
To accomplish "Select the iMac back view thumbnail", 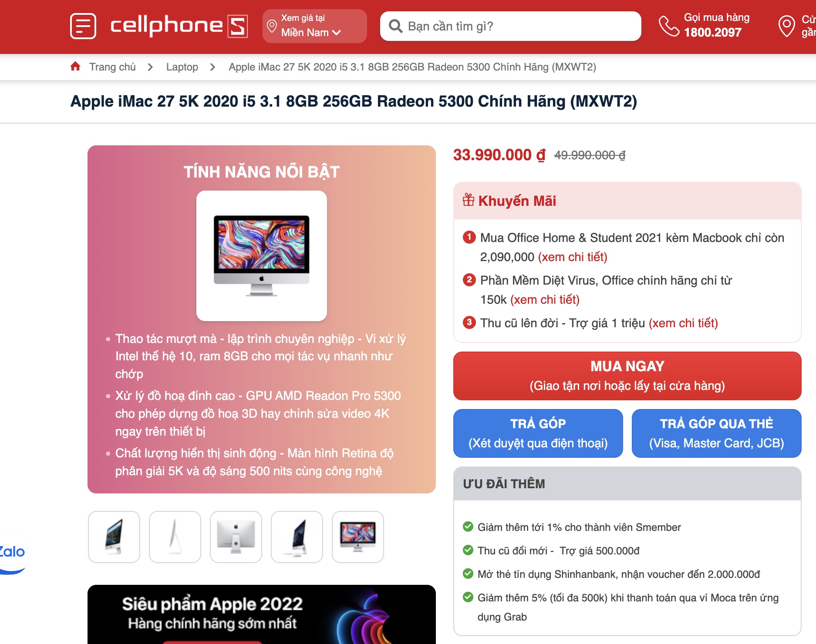I will [x=236, y=537].
